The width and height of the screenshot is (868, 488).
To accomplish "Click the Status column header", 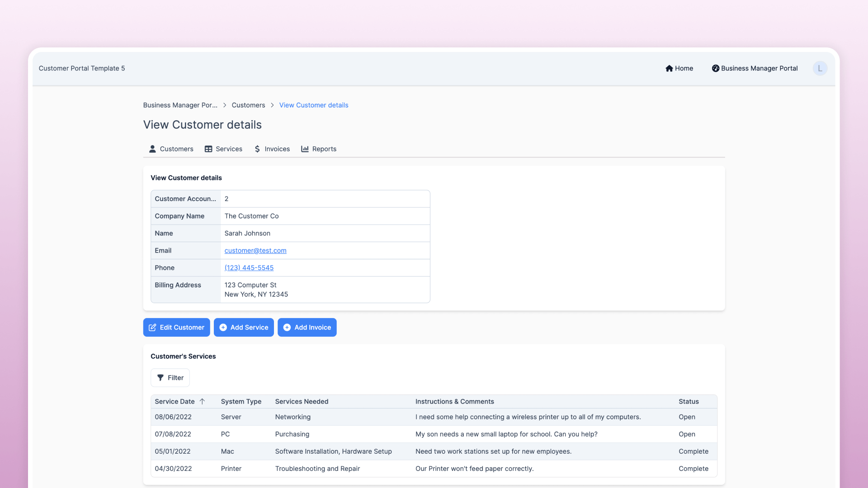I will pyautogui.click(x=688, y=401).
